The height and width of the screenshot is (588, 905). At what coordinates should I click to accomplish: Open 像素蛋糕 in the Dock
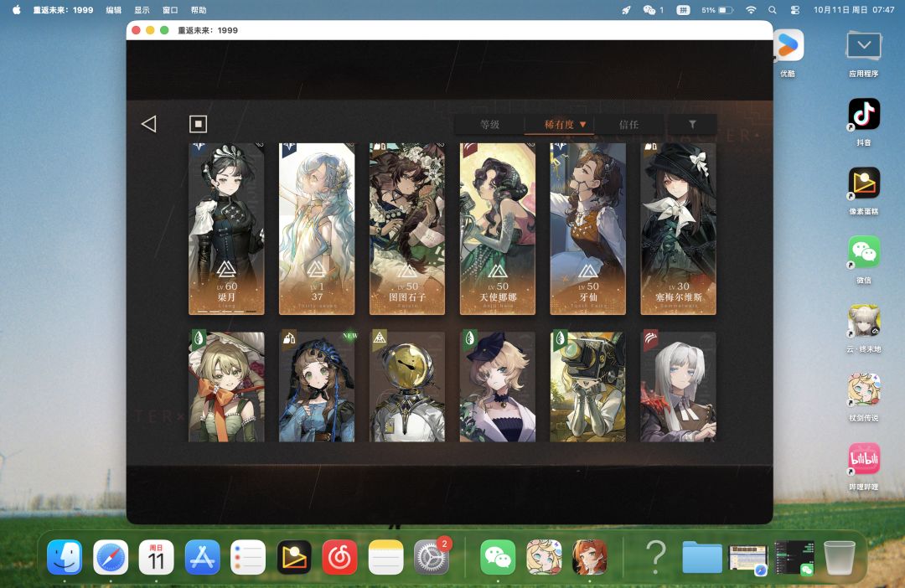[294, 557]
